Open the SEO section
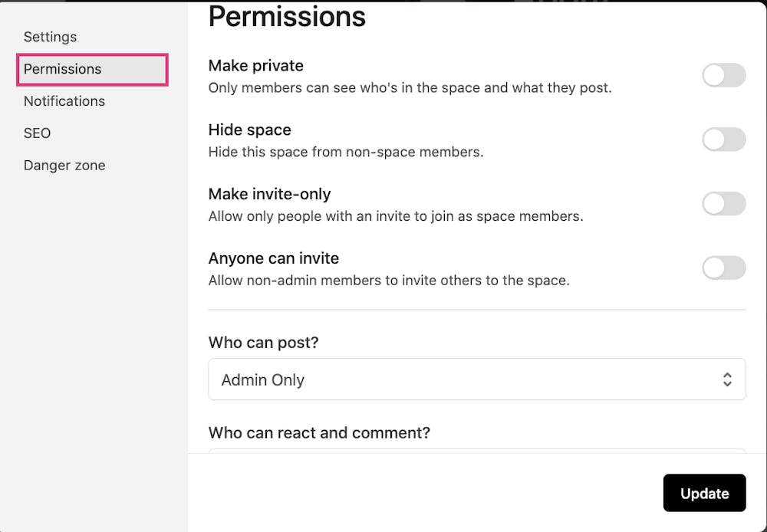The image size is (767, 532). (x=37, y=133)
